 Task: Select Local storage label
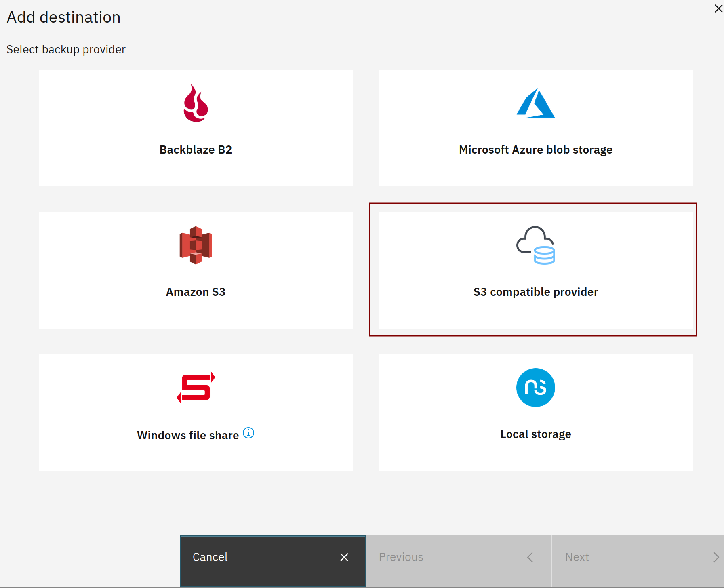tap(536, 434)
